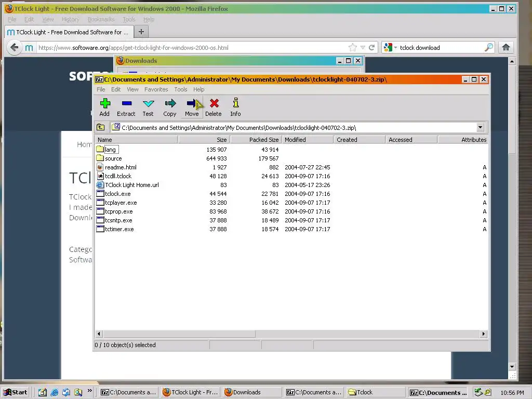The width and height of the screenshot is (532, 399).
Task: Click the status text 0 / 10 object(s) selected
Action: [x=125, y=345]
